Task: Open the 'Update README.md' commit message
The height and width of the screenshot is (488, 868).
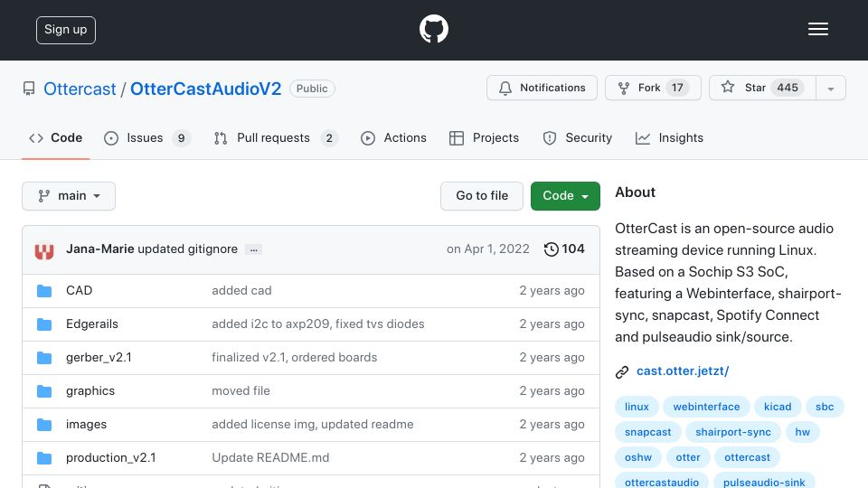Action: (x=270, y=457)
